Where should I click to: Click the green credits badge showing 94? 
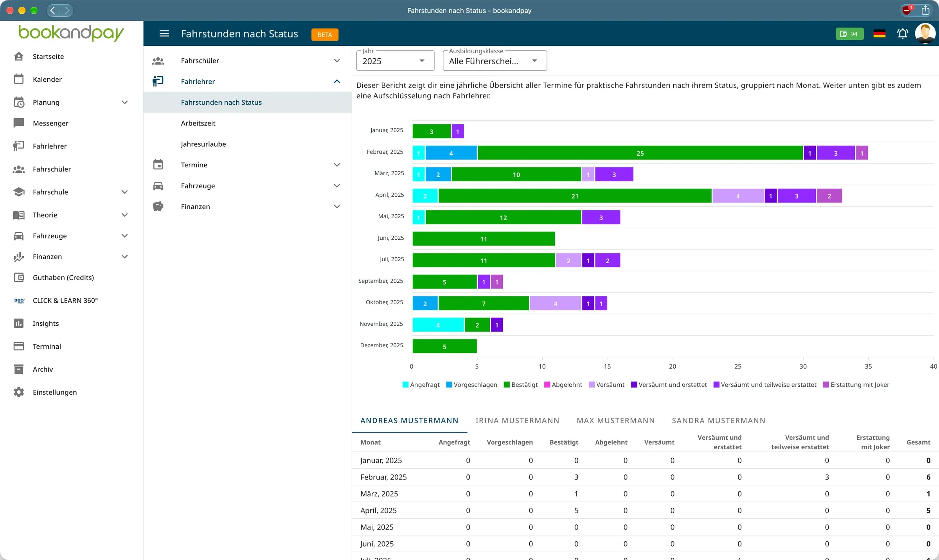tap(849, 34)
